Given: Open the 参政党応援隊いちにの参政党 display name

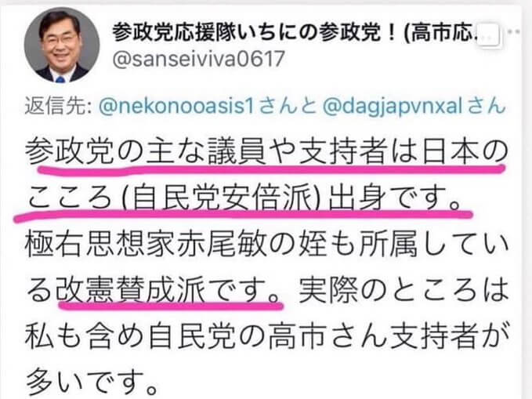Looking at the screenshot, I should click(254, 33).
